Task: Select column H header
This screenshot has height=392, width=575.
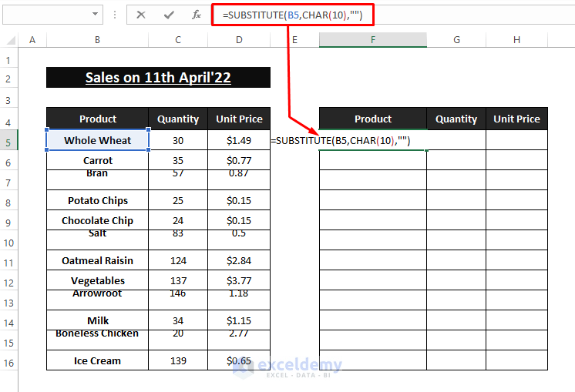Action: point(516,40)
